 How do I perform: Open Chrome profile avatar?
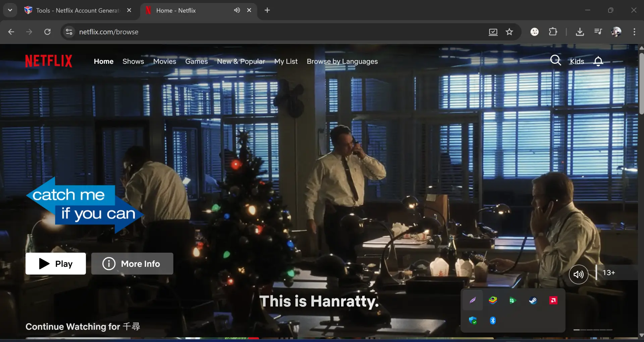point(616,32)
